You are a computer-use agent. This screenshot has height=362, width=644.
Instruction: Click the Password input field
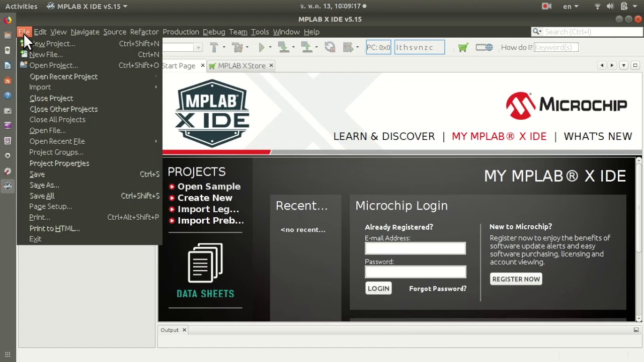click(x=415, y=272)
